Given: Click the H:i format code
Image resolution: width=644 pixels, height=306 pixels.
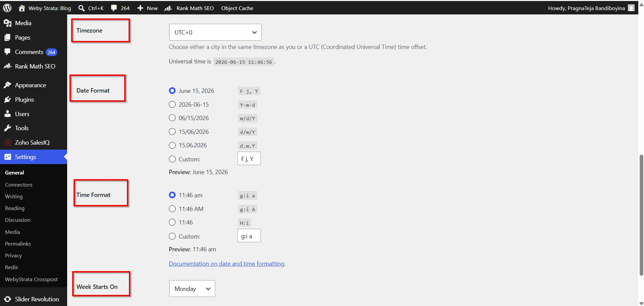Looking at the screenshot, I should point(244,223).
